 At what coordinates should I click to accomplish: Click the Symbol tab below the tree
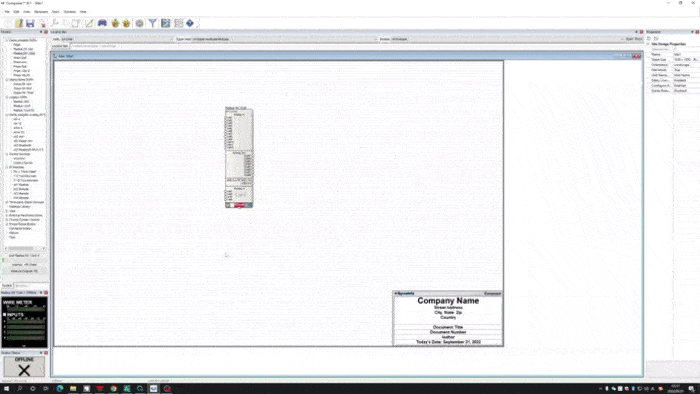click(7, 286)
